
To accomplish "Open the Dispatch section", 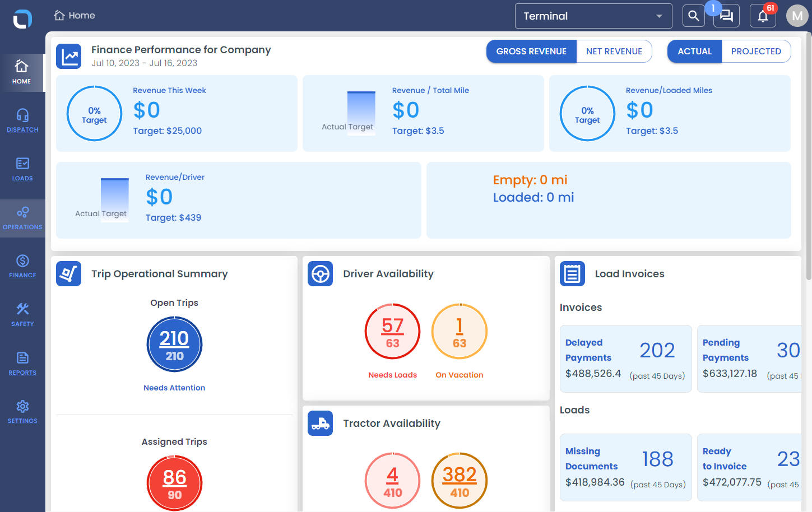I will coord(22,121).
